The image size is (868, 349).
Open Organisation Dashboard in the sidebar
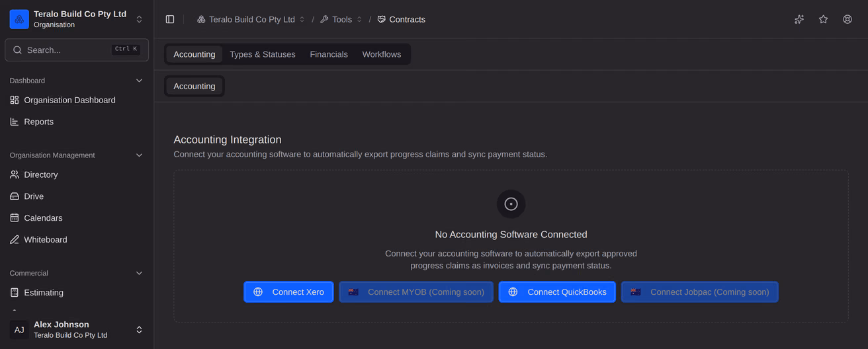pyautogui.click(x=76, y=100)
